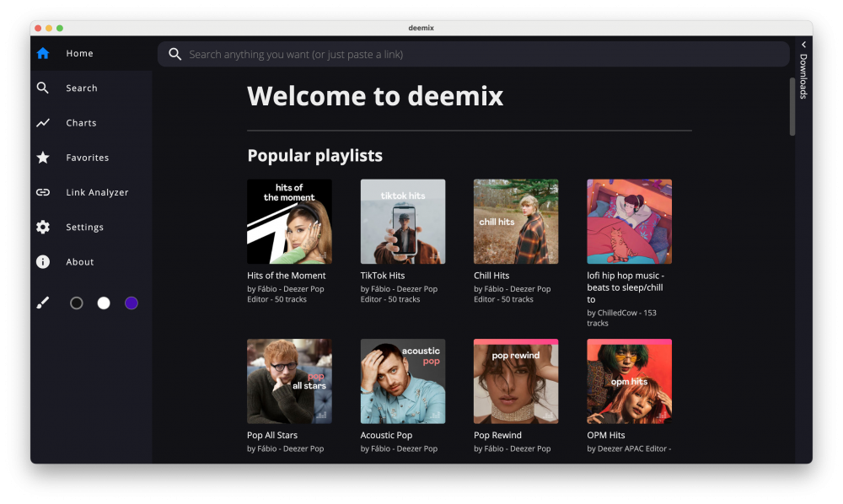Open the TikTok Hits playlist cover
This screenshot has width=843, height=504.
click(403, 222)
